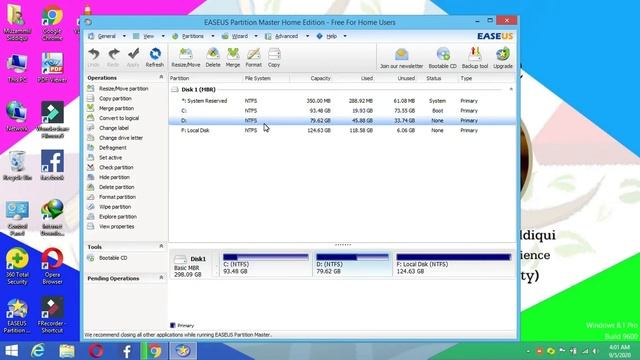Select the C: partition row
Viewport: 640px width, 360px height.
(342, 111)
